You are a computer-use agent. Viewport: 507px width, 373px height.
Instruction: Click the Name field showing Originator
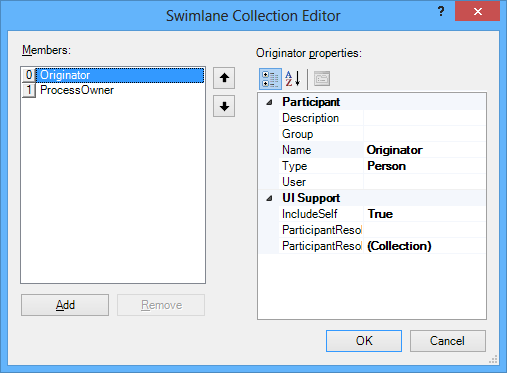[424, 150]
